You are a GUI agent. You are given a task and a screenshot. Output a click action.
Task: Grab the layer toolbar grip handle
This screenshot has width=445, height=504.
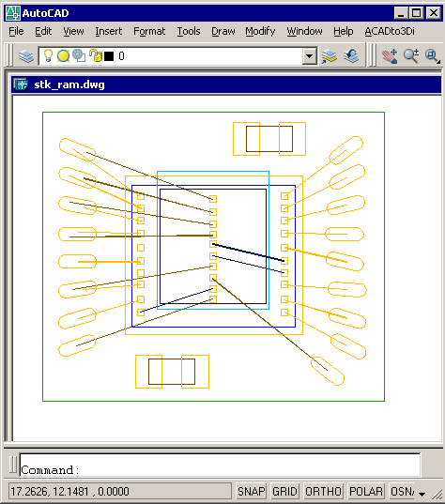[x=10, y=56]
